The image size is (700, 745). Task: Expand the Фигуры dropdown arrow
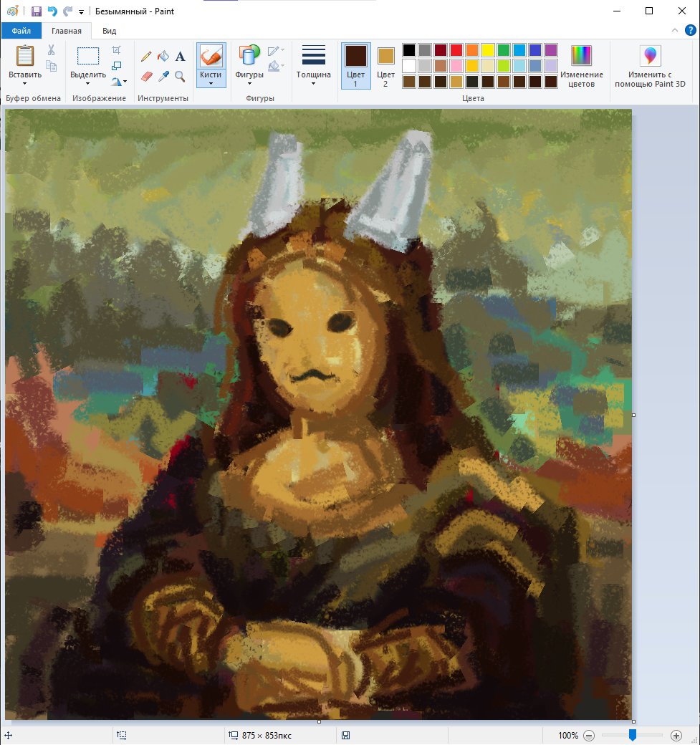tap(249, 84)
